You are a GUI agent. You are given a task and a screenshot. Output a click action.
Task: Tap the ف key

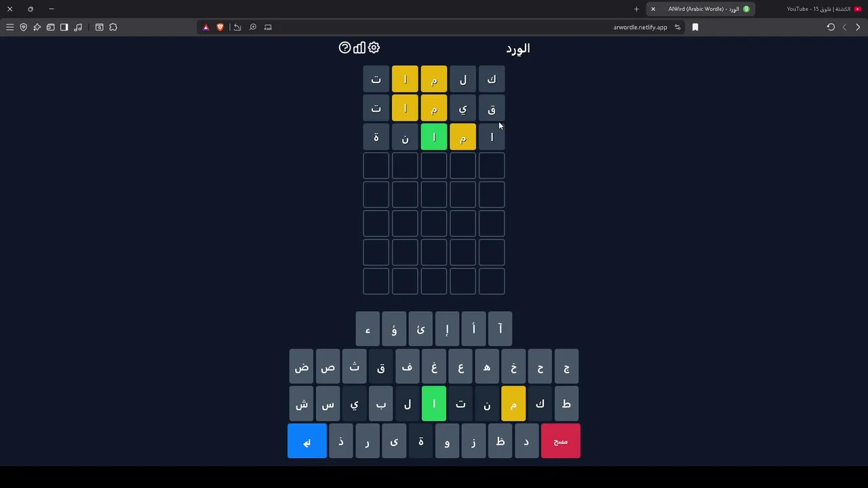(407, 367)
